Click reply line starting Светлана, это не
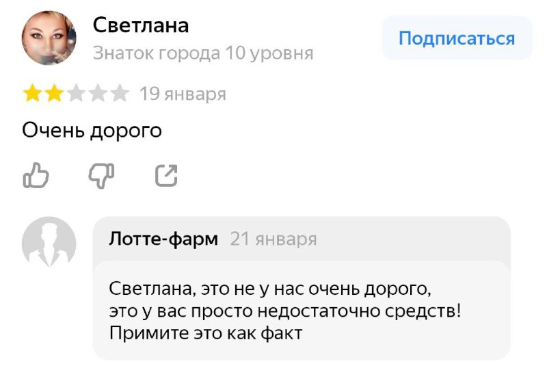This screenshot has height=392, width=547. [270, 289]
